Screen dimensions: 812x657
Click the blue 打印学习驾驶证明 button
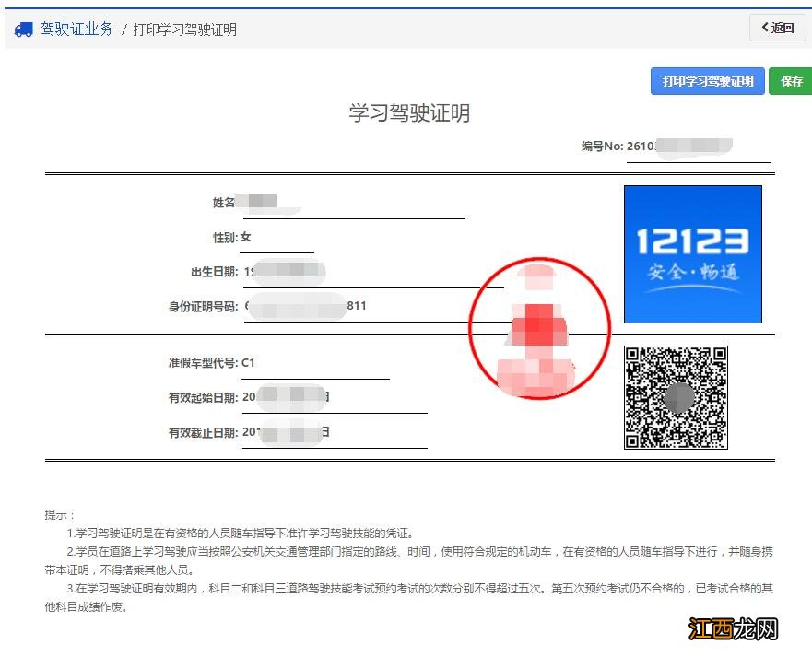point(707,81)
